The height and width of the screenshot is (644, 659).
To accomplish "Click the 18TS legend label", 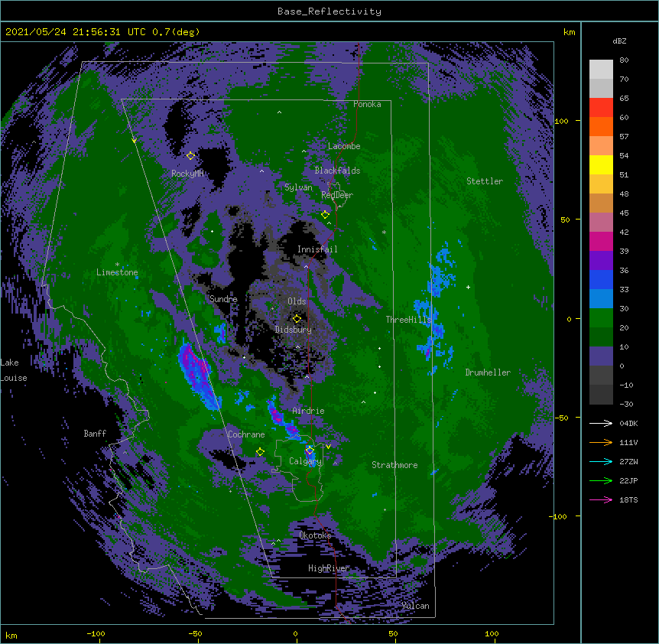I will (628, 499).
